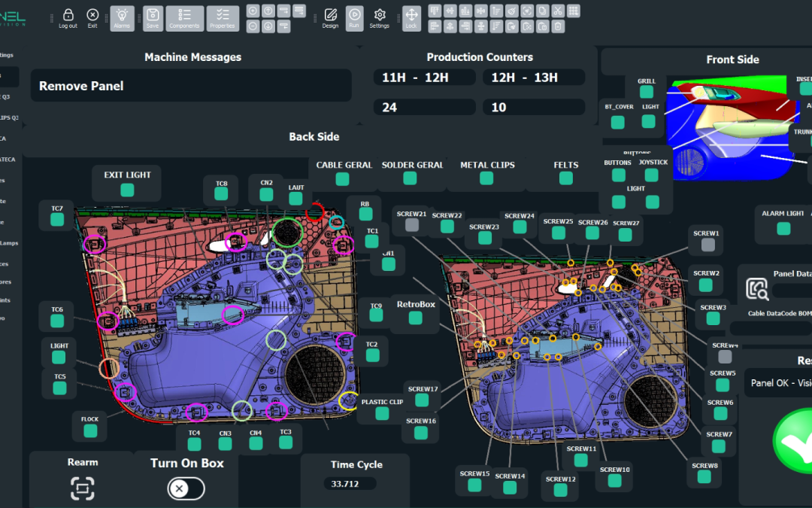Click the Log out padlock icon
This screenshot has width=812, height=508.
coord(68,17)
